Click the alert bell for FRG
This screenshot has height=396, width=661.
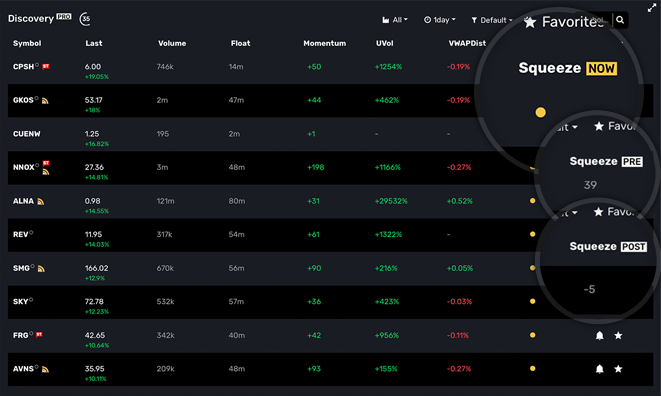(x=599, y=335)
